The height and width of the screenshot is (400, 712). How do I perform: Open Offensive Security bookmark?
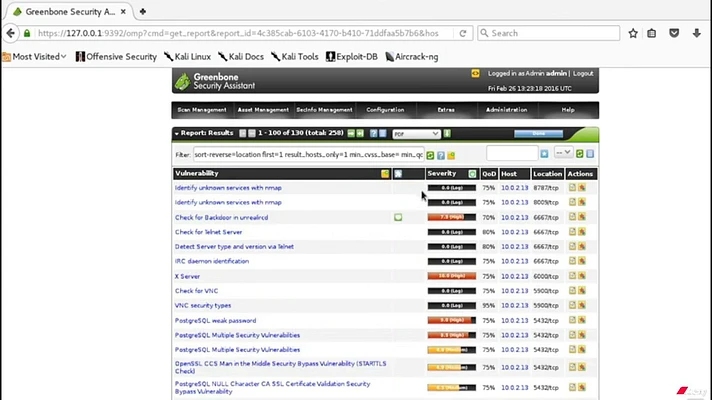click(116, 57)
